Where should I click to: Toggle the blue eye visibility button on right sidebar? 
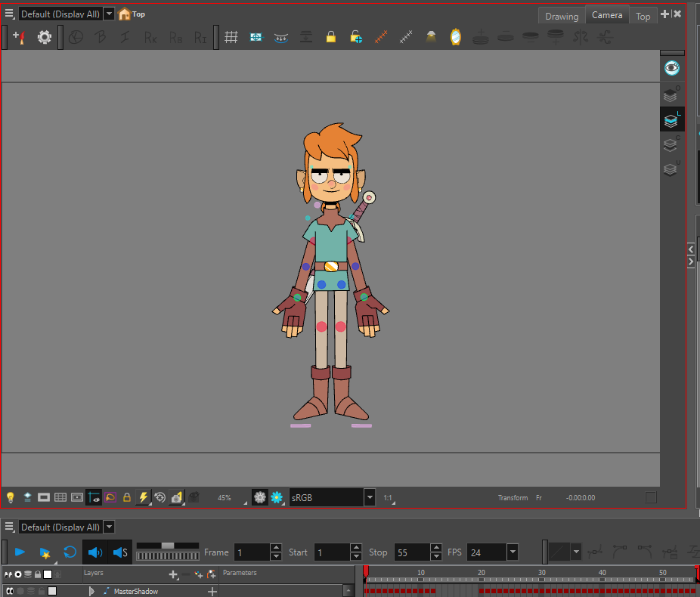pos(672,68)
